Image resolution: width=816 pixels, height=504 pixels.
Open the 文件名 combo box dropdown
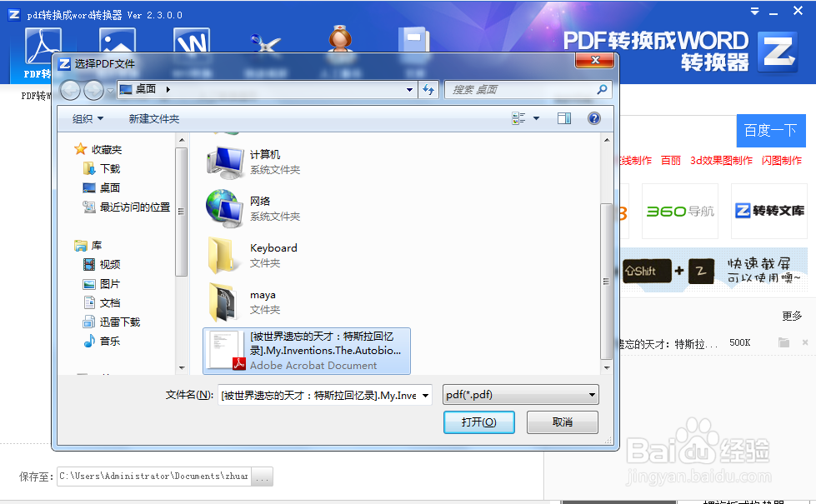[423, 394]
